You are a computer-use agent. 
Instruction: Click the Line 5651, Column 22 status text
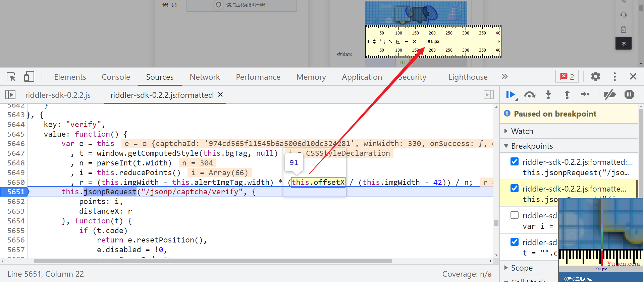pyautogui.click(x=46, y=274)
